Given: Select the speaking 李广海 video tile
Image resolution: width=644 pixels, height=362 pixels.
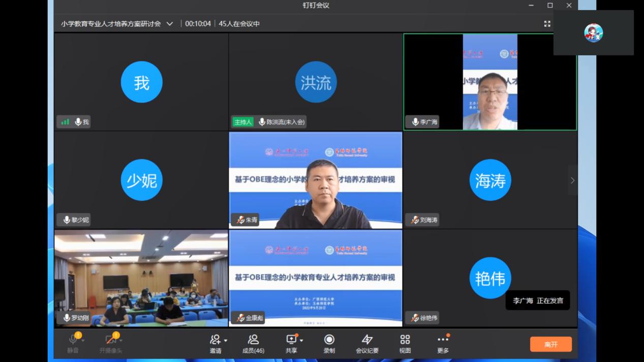Looking at the screenshot, I should click(490, 82).
